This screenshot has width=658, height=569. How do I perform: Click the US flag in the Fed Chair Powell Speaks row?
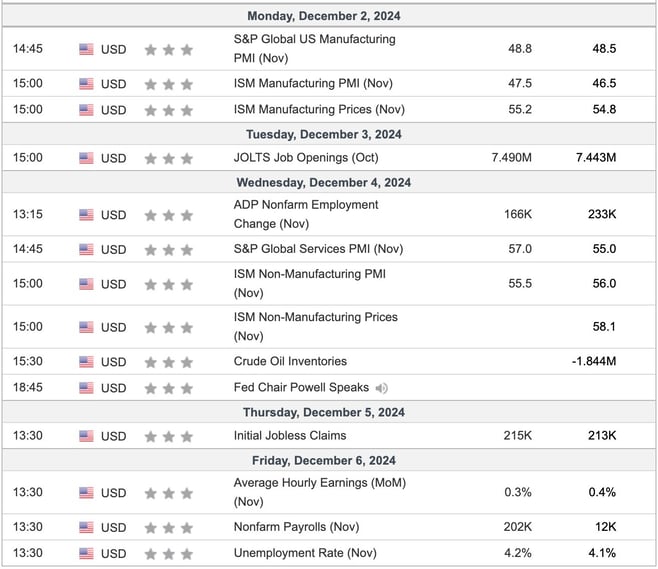pos(86,388)
